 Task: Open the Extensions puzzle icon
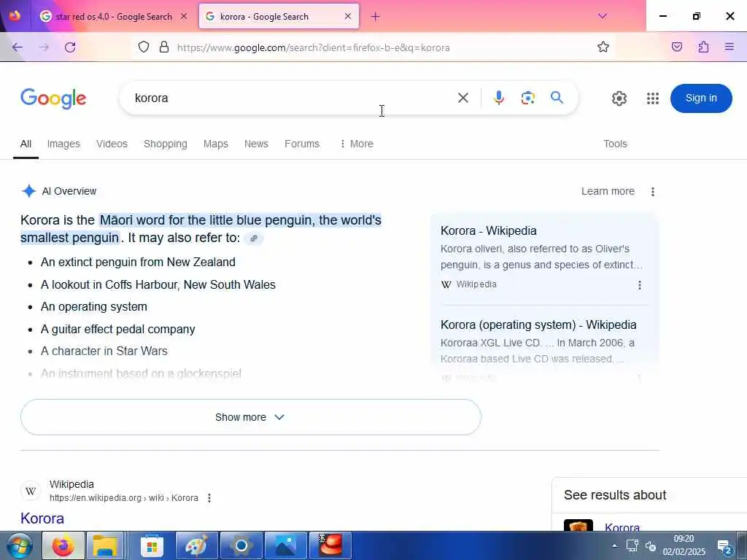[703, 47]
